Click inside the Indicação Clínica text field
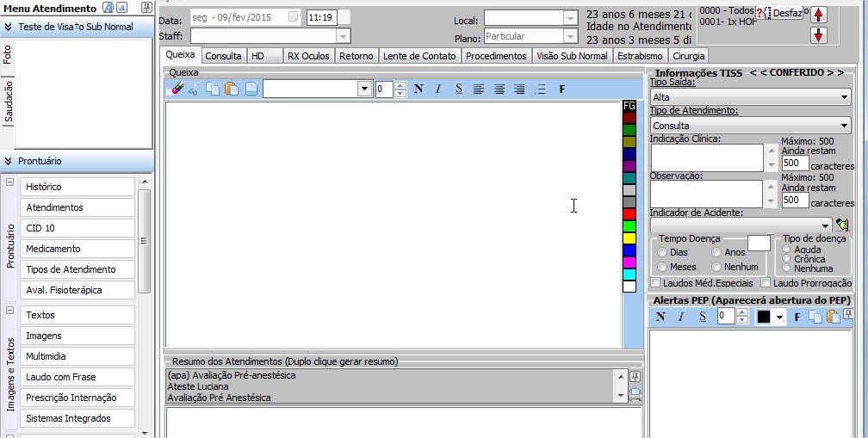 click(x=706, y=157)
